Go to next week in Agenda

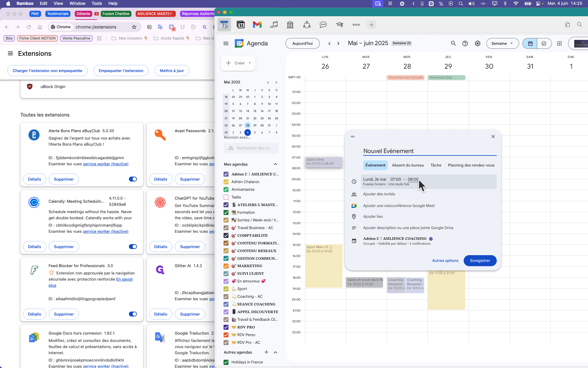coord(338,44)
